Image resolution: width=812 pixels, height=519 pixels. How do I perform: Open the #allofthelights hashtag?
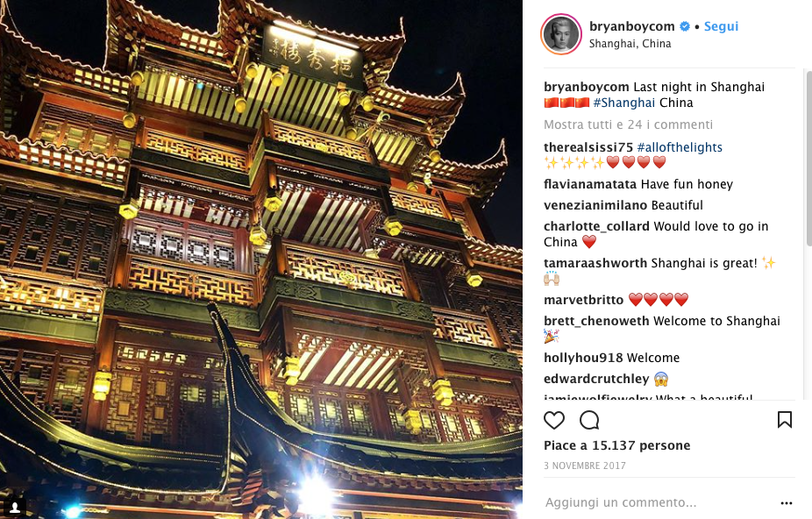(x=680, y=147)
